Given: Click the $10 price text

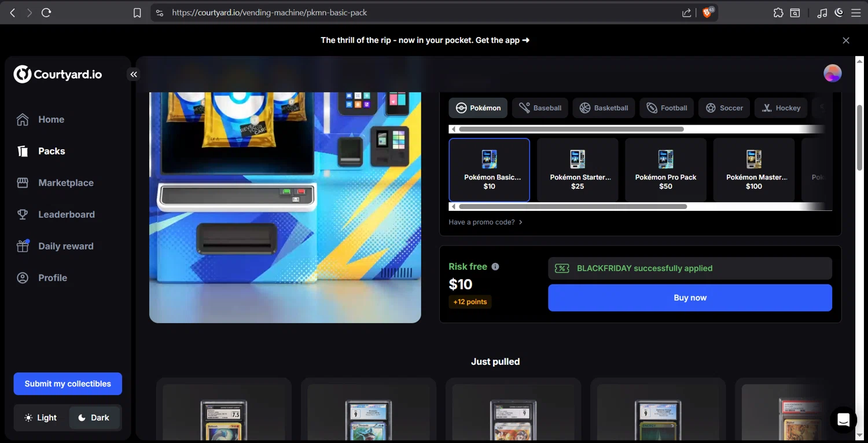Looking at the screenshot, I should [x=461, y=284].
